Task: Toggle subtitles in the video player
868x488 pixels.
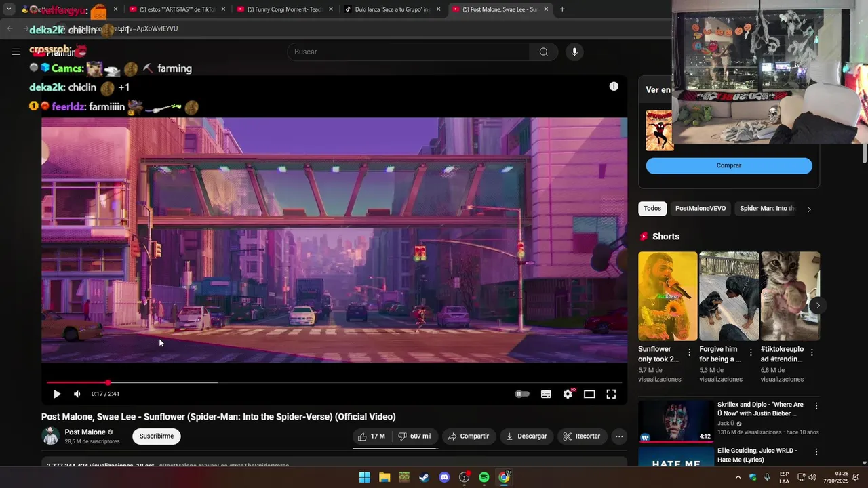Action: click(x=546, y=394)
